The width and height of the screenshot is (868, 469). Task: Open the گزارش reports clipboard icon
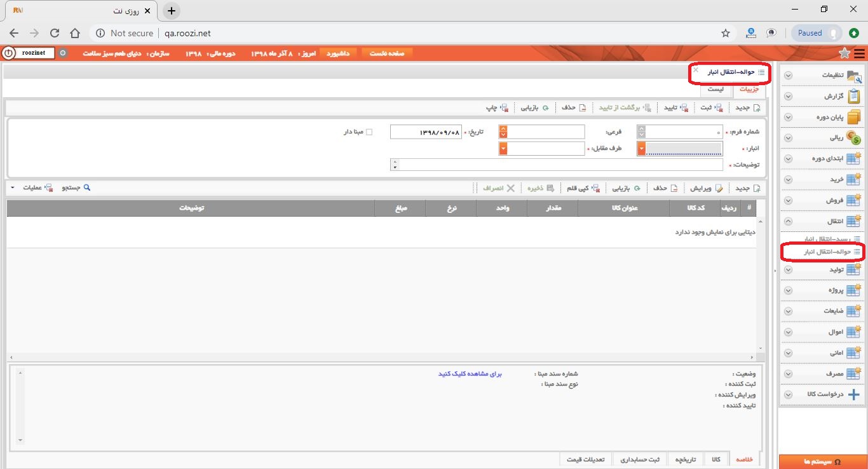pos(853,97)
